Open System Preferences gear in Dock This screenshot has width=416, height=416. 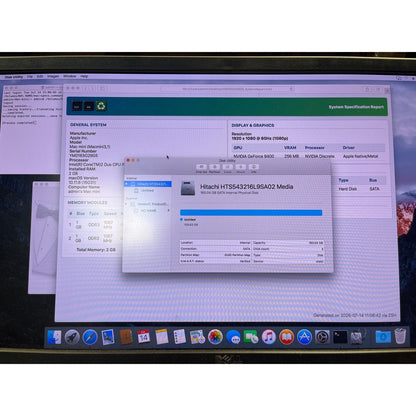(x=322, y=337)
